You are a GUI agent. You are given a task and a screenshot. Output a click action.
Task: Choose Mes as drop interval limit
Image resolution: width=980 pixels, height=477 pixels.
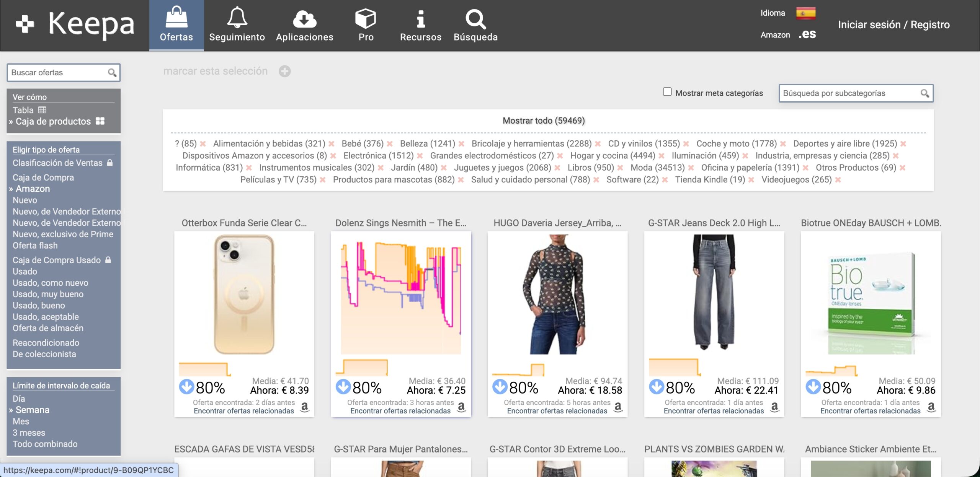[21, 421]
